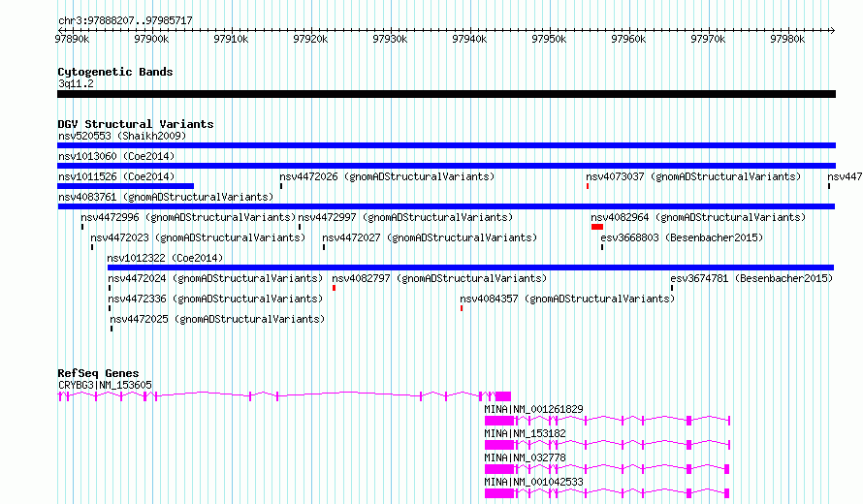Click the DGV Structural Variants track heading
This screenshot has width=863, height=504.
pos(136,124)
